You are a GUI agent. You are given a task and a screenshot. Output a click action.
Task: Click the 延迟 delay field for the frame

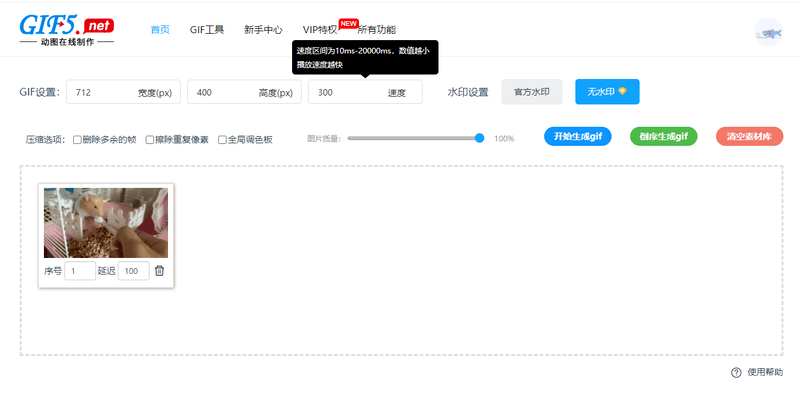coord(133,271)
